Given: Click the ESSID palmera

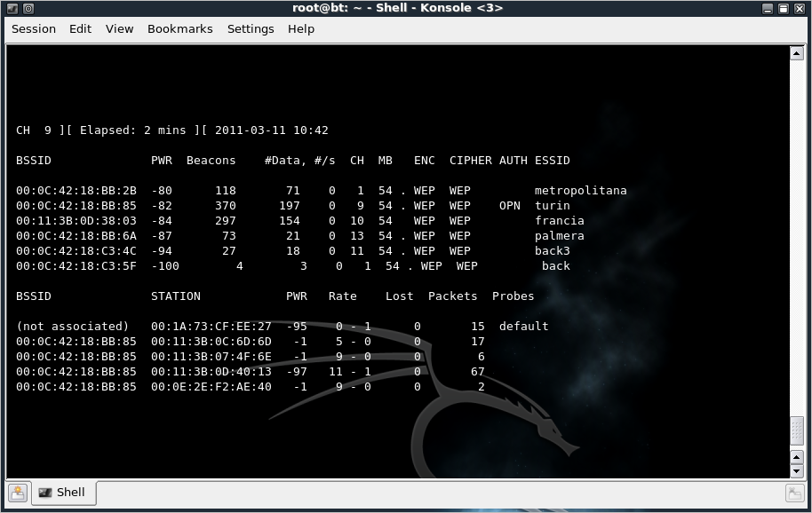Looking at the screenshot, I should click(560, 236).
